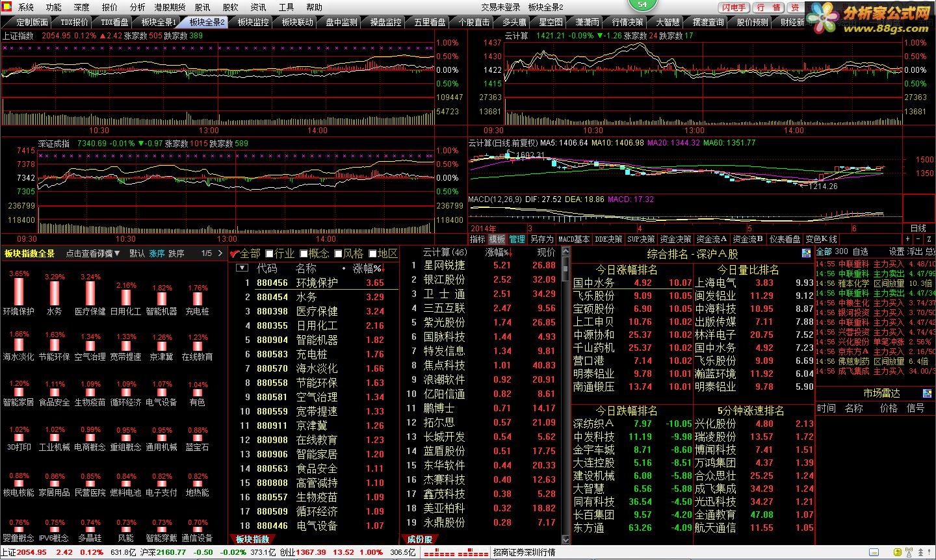Click the 蓝宝石 sector bar
Screen dimensions: 936x560
point(198,439)
